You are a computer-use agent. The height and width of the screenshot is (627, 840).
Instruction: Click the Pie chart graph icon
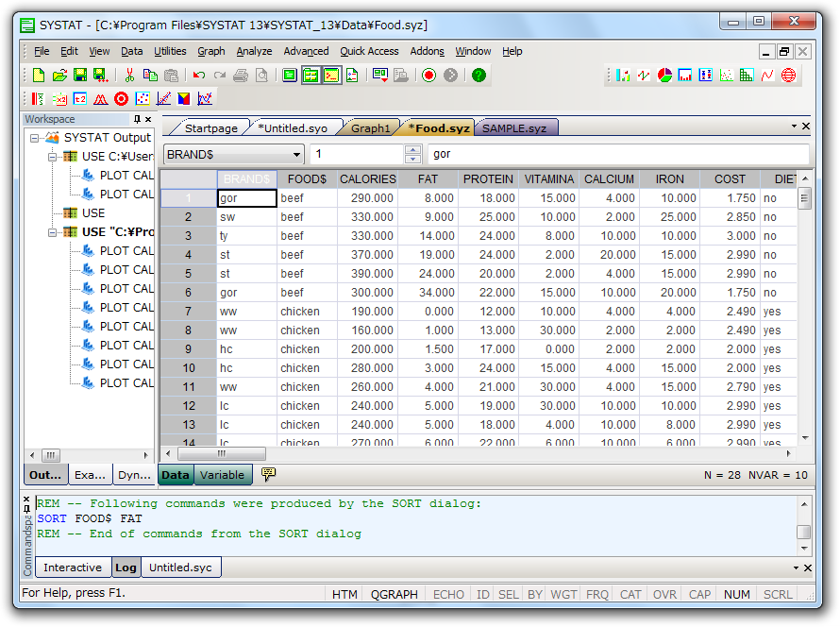[x=664, y=75]
